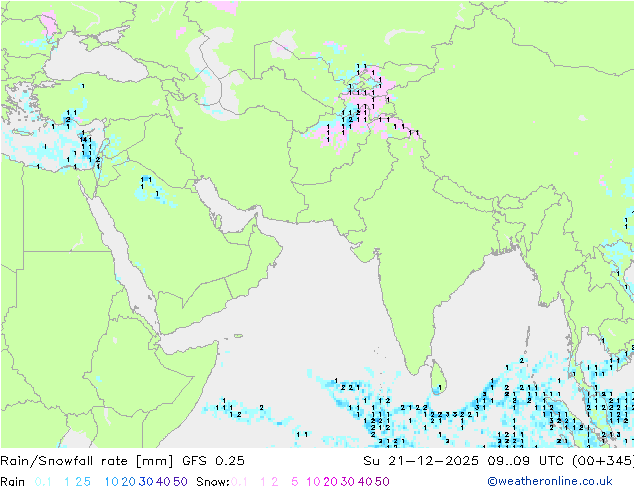
Task: Click the snow 10 legend value
Action: [x=313, y=482]
